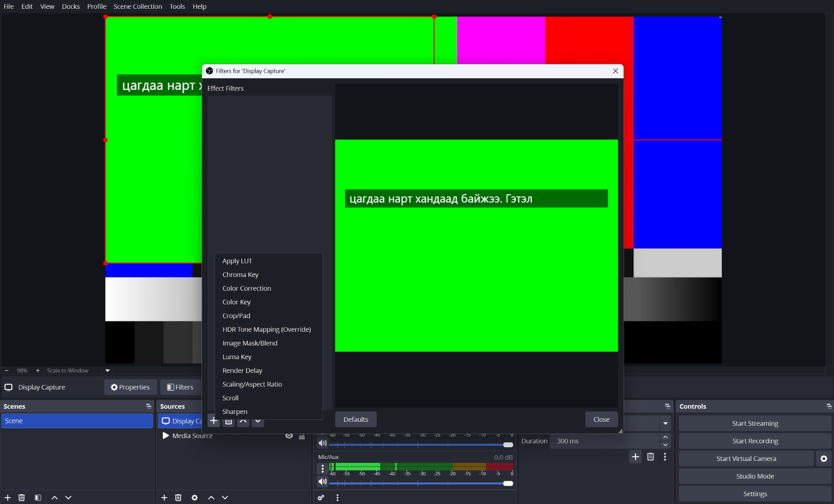Open audio mixer menu three-dots icon
This screenshot has width=834, height=504.
[x=337, y=498]
